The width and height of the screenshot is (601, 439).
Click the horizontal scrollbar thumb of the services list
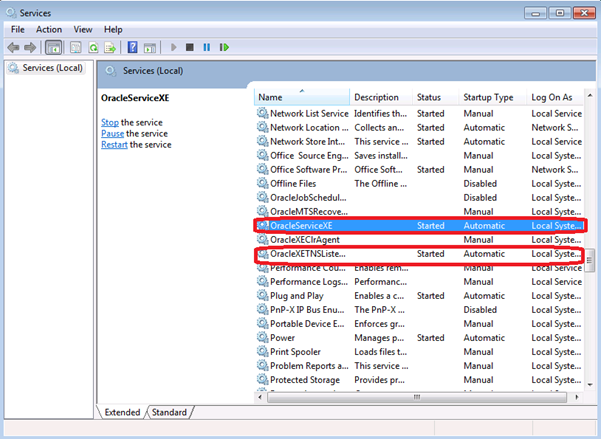click(417, 397)
